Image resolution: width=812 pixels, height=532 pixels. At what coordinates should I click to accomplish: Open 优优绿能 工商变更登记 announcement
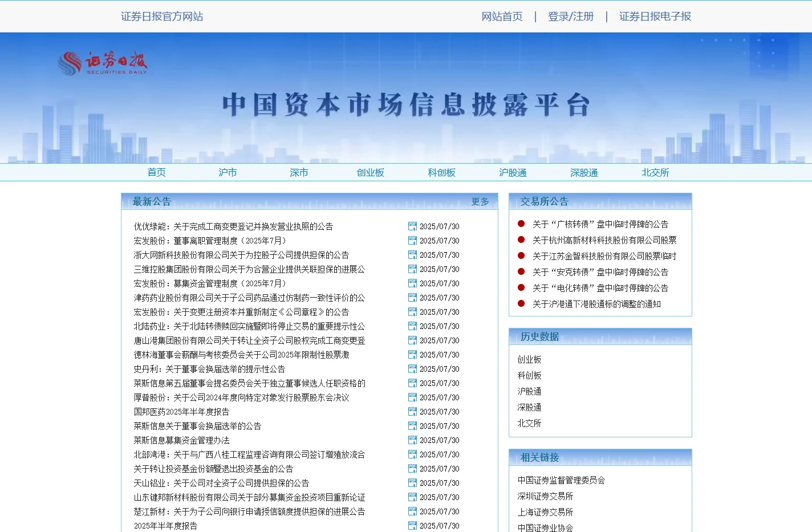tap(233, 226)
